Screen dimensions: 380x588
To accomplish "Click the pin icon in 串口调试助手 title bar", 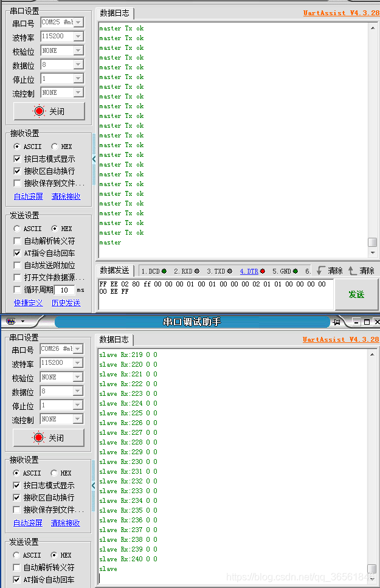I will tap(337, 322).
